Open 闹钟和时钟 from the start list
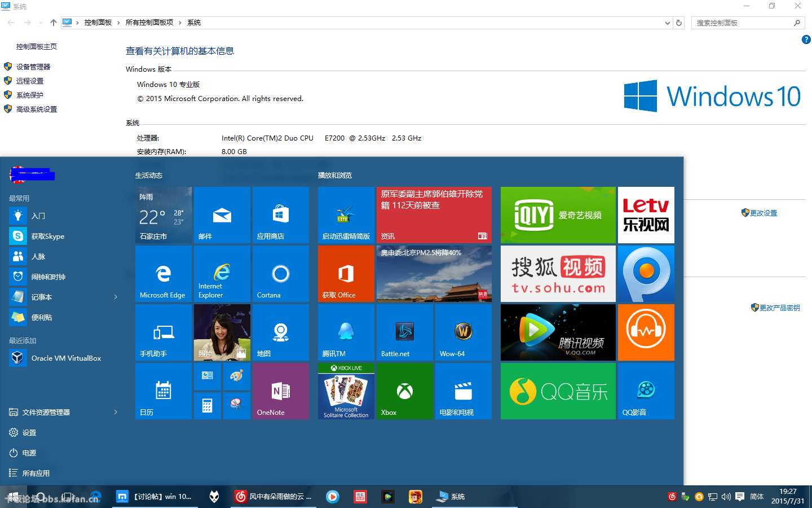This screenshot has width=812, height=508. [65, 277]
